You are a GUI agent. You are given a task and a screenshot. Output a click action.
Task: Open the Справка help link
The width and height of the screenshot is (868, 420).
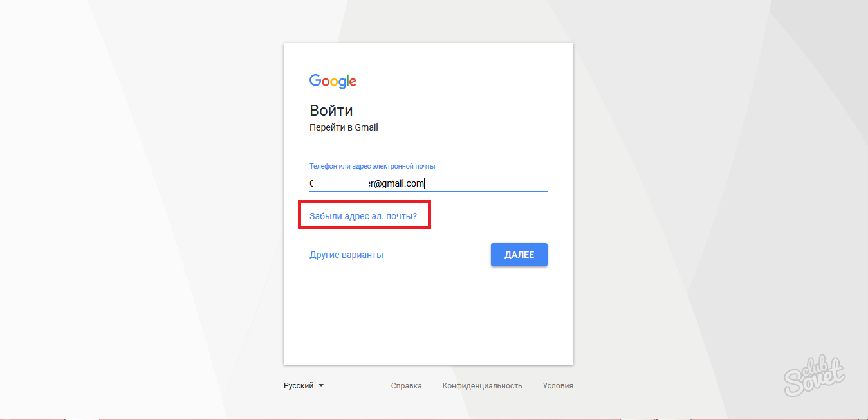coord(406,386)
